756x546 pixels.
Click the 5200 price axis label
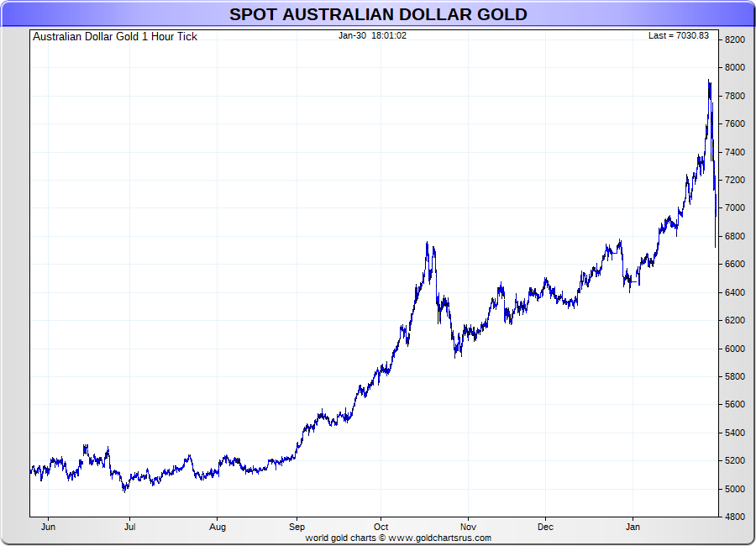[x=735, y=460]
